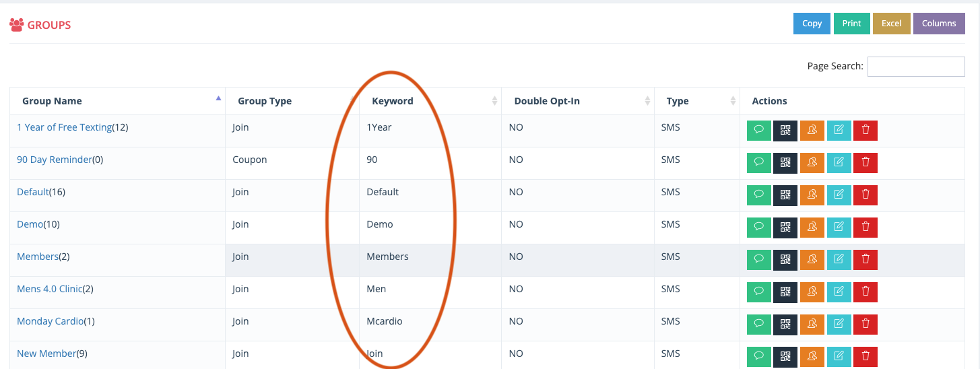Viewport: 980px width, 369px height.
Task: Open QR code for Mens 4.0 Clinic
Action: tap(785, 292)
